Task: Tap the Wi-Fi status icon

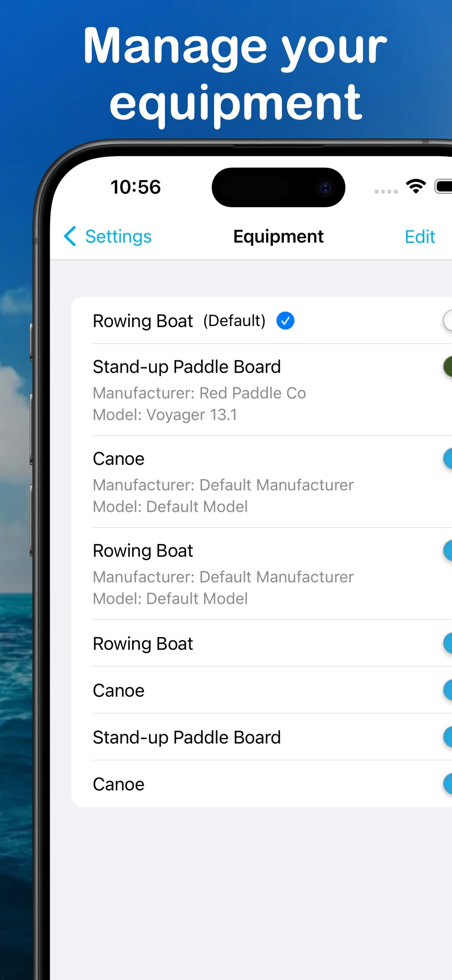Action: pos(416,186)
